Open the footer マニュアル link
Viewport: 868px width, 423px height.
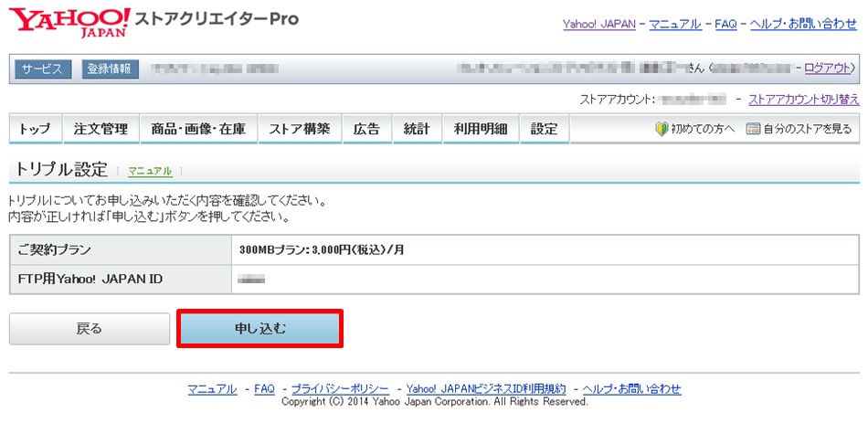tap(212, 388)
